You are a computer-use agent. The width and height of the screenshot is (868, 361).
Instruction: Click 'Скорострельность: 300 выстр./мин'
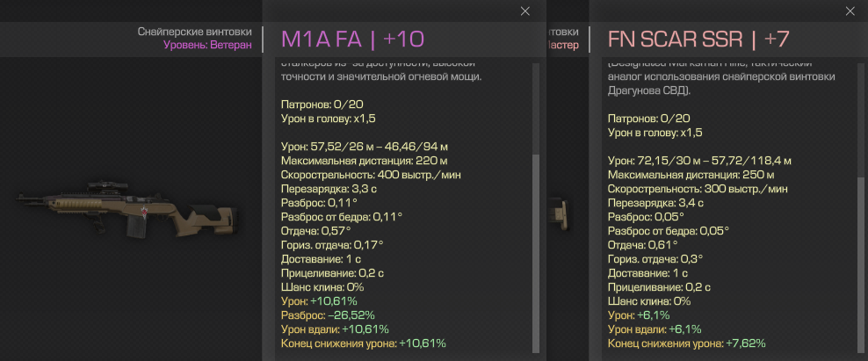698,189
